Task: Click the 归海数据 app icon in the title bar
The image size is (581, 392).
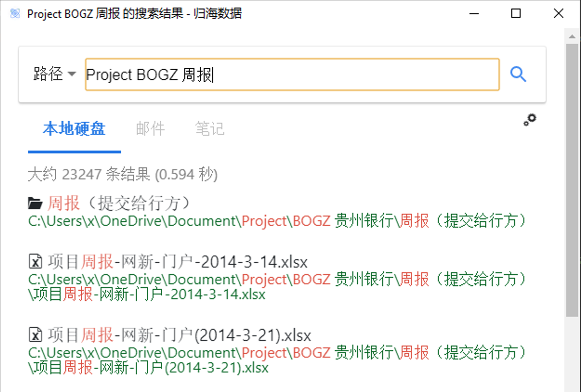Action: pyautogui.click(x=15, y=13)
